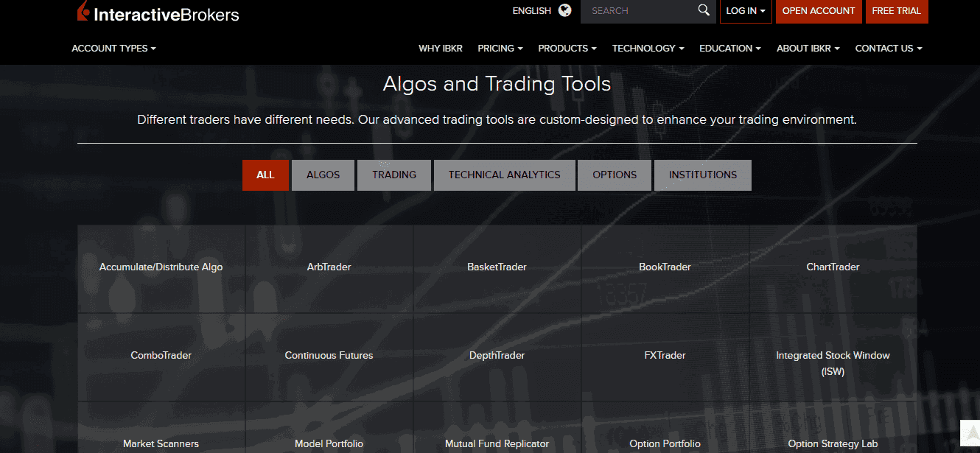Open the Continuous Futures tile

(x=329, y=356)
